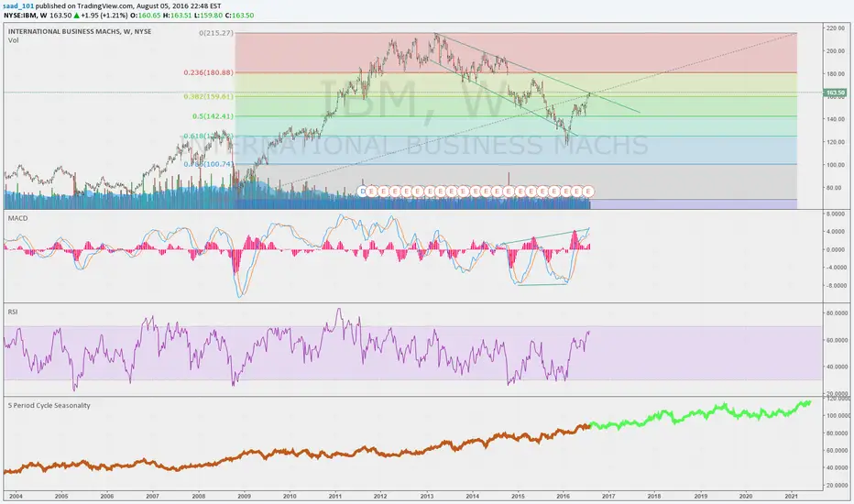Click the Fibonacci 0.5(142.41) level label
854x504 pixels.
coord(213,116)
